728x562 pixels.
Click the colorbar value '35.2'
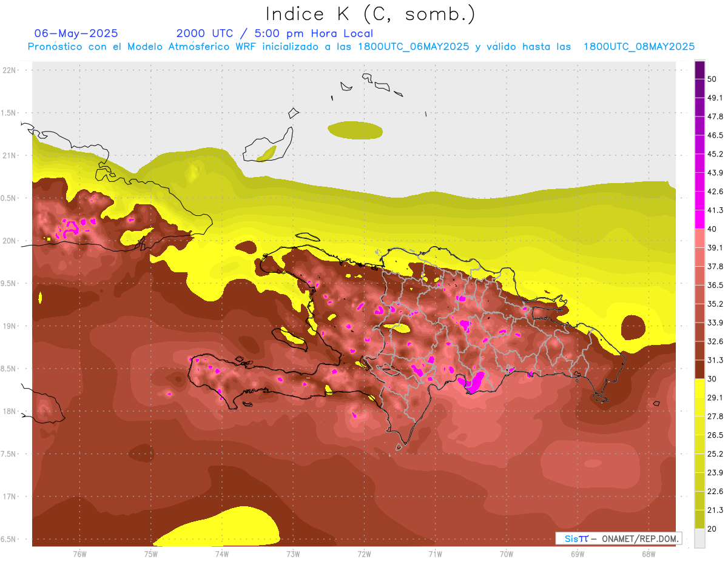(x=715, y=304)
